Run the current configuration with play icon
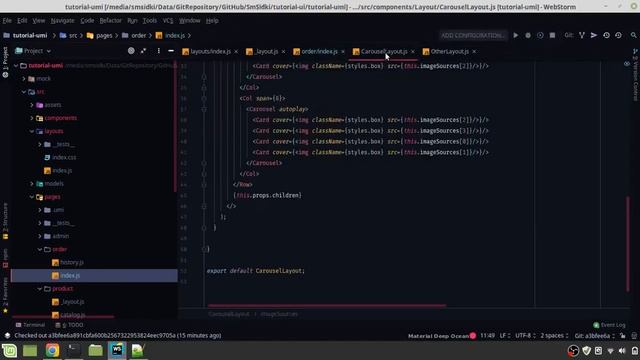The height and width of the screenshot is (360, 640). point(516,36)
